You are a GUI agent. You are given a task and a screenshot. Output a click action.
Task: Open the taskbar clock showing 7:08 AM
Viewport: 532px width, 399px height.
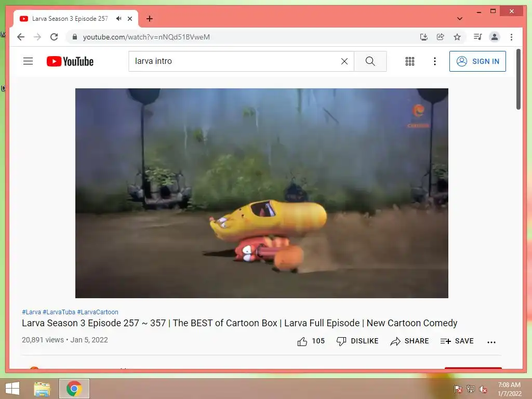coord(509,389)
